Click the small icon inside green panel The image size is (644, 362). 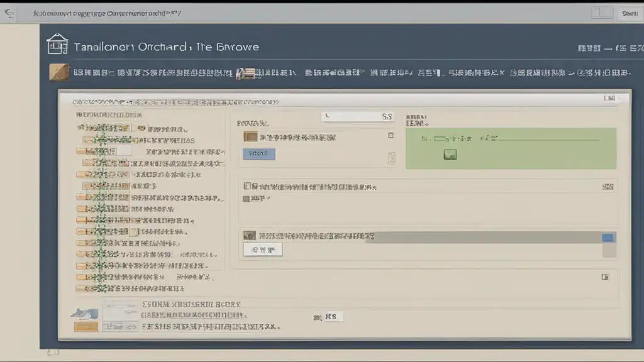pos(450,155)
